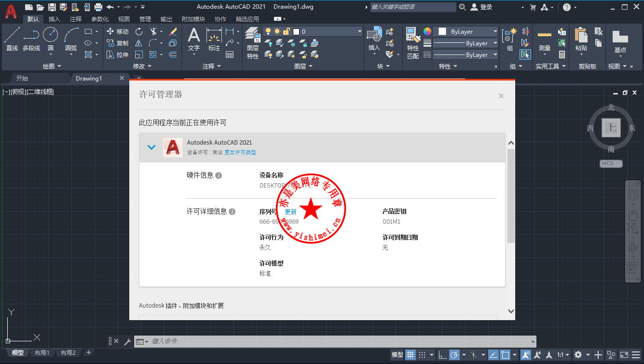644x364 pixels.
Task: Click the hardware info (硬件信息) help icon
Action: point(219,175)
